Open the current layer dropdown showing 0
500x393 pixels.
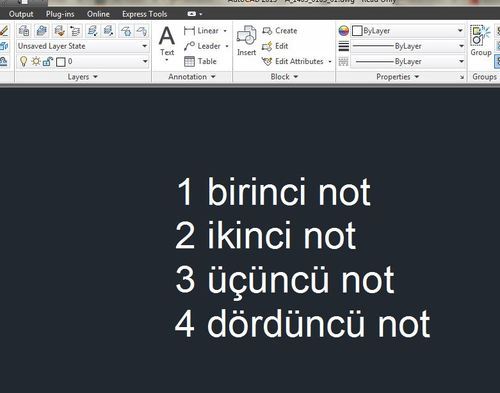click(83, 61)
